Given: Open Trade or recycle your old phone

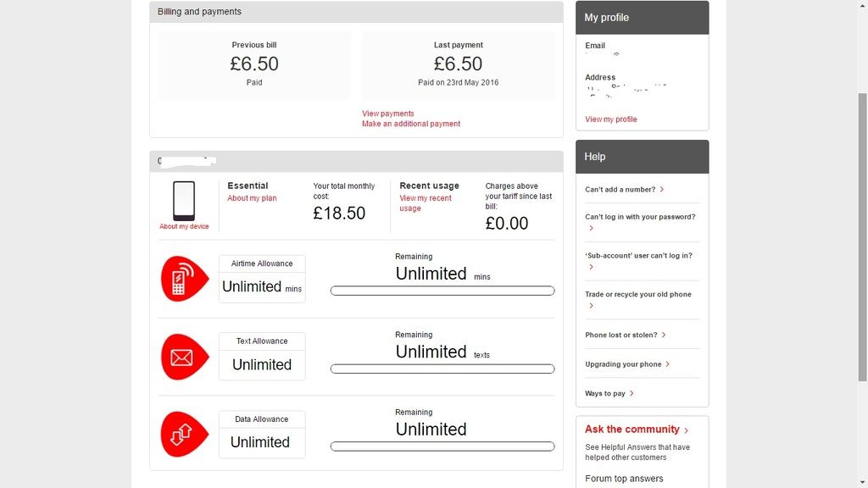Looking at the screenshot, I should 638,295.
